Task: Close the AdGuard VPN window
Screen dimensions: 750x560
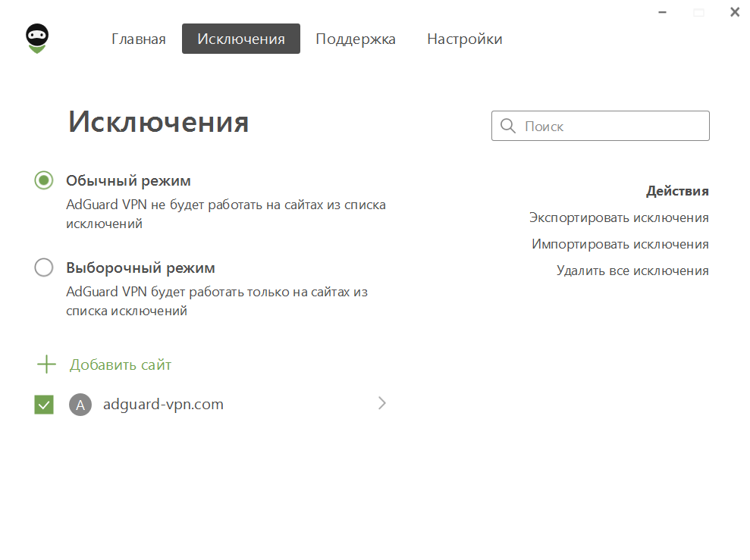Action: pos(735,12)
